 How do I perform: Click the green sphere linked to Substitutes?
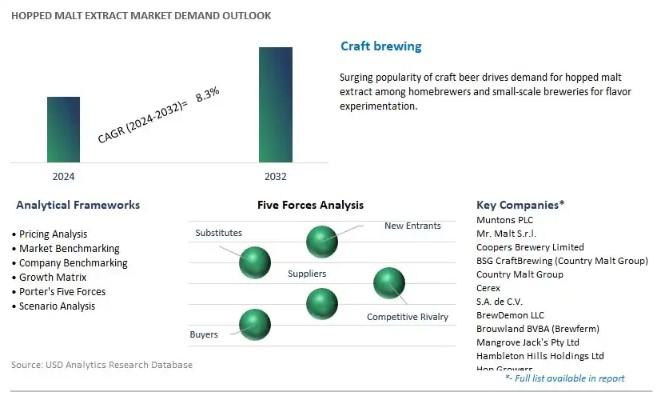(x=255, y=263)
